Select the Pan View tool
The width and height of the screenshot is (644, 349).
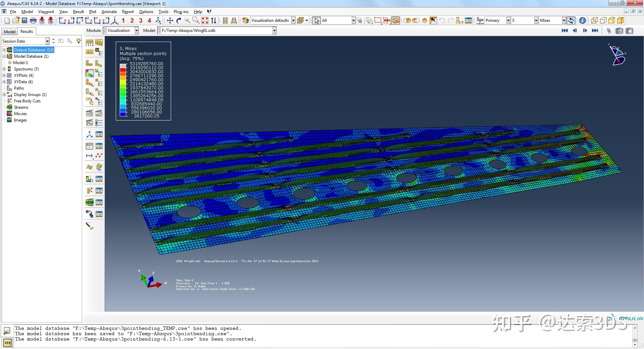(x=170, y=20)
